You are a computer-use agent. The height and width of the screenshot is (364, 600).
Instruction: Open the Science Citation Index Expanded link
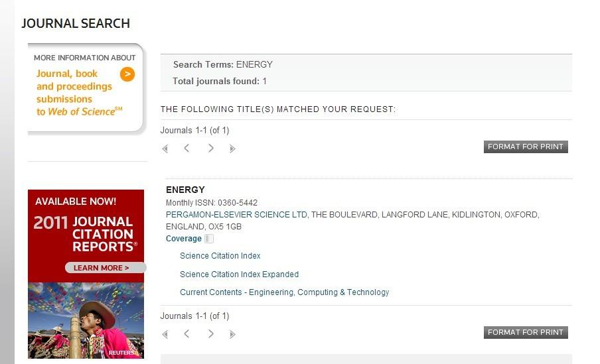click(x=239, y=274)
